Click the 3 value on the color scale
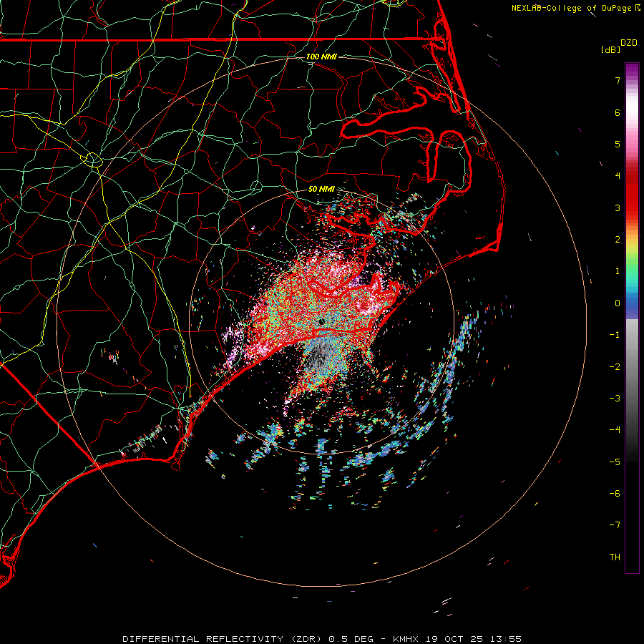 point(618,208)
